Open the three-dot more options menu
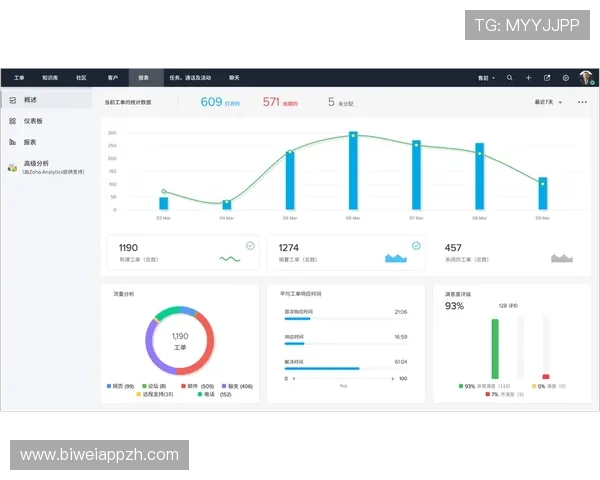This screenshot has height=480, width=600. coord(582,102)
